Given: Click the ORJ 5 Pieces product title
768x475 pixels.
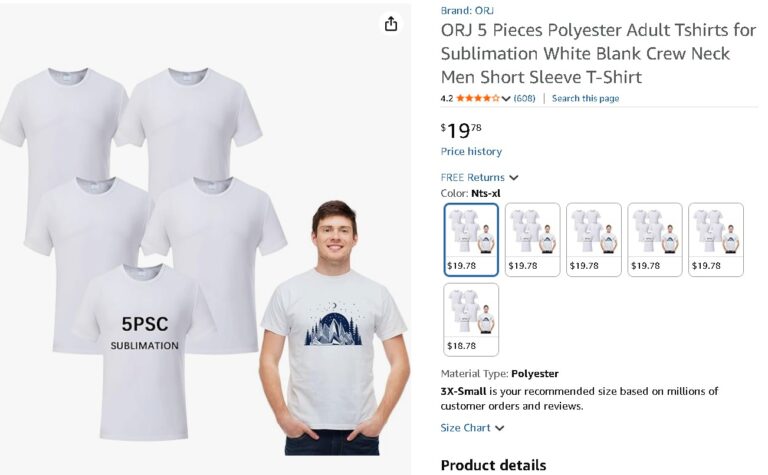Looking at the screenshot, I should click(599, 53).
